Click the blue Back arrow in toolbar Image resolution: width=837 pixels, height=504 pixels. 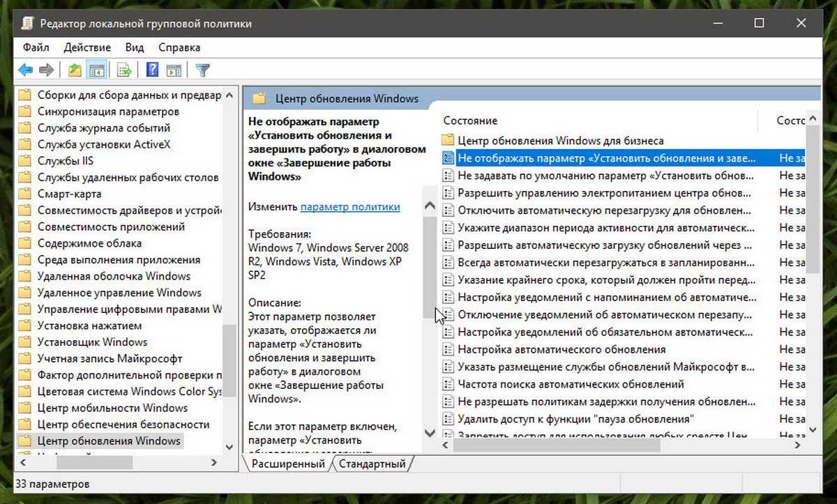coord(26,70)
